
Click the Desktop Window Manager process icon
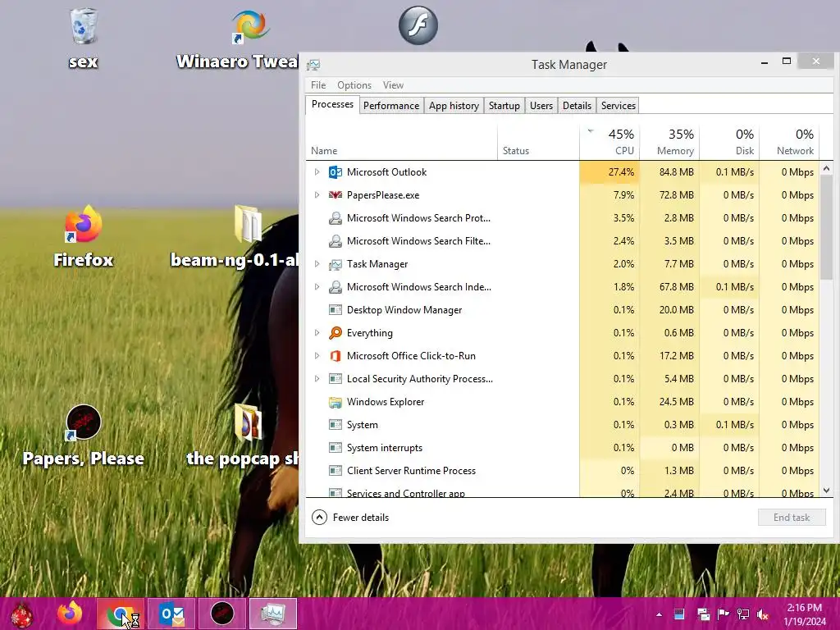[x=336, y=309]
